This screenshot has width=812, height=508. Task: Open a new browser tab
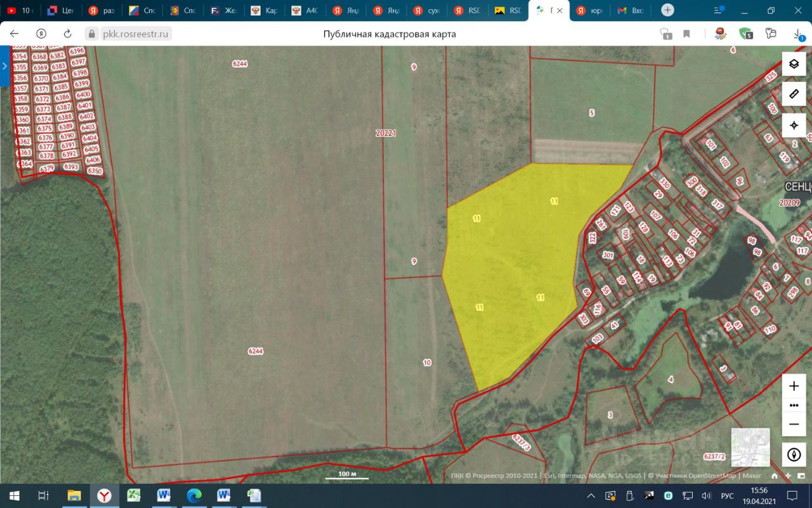point(667,10)
